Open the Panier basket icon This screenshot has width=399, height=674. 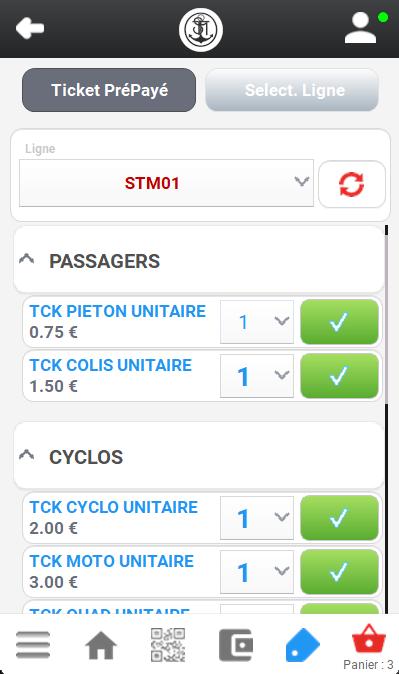coord(369,639)
